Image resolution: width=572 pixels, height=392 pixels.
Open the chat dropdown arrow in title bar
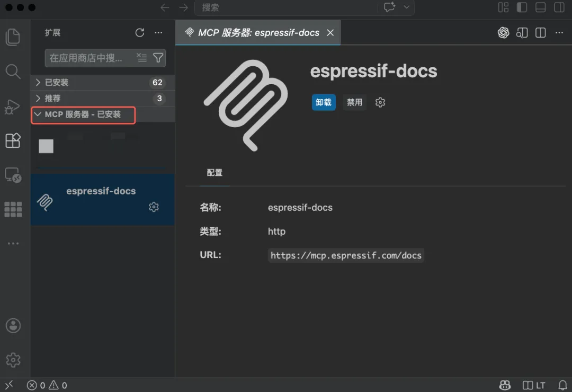(406, 7)
